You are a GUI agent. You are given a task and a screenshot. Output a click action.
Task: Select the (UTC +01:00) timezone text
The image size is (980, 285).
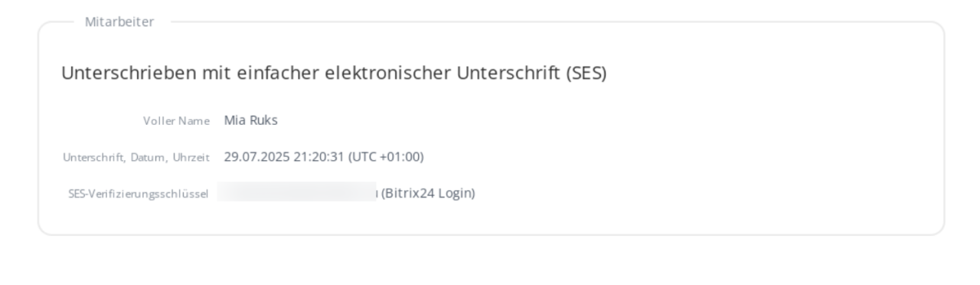(x=386, y=157)
